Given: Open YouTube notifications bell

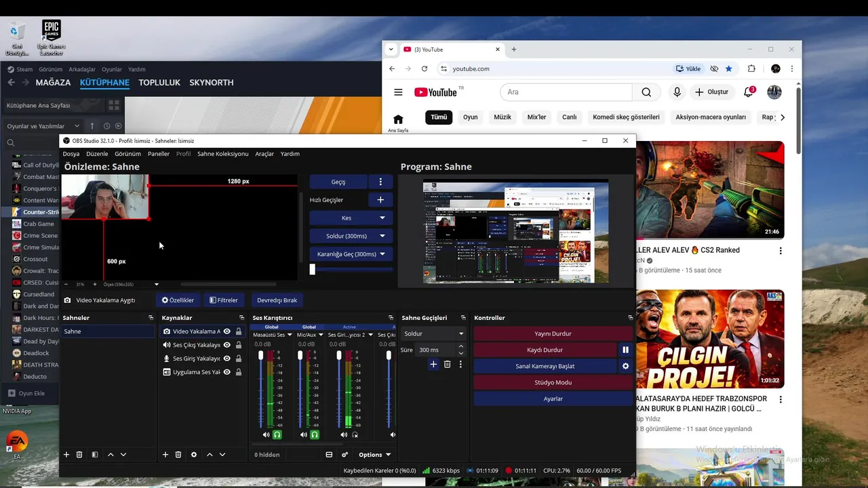Looking at the screenshot, I should [x=749, y=92].
